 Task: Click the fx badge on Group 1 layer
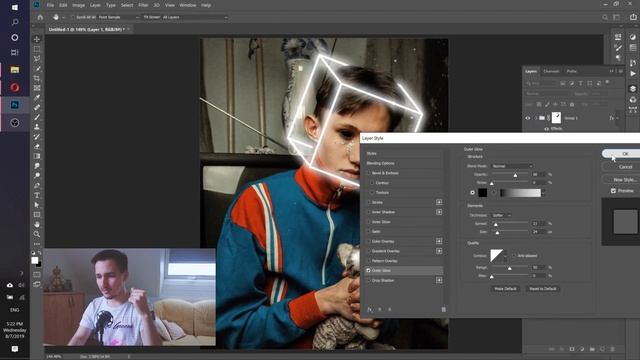click(x=611, y=118)
